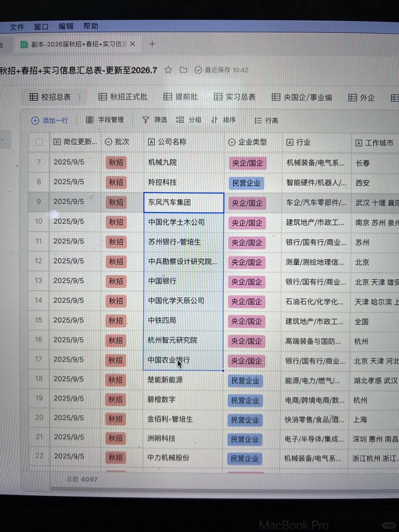Open a new tab with plus icon
The width and height of the screenshot is (399, 532).
coord(152,44)
